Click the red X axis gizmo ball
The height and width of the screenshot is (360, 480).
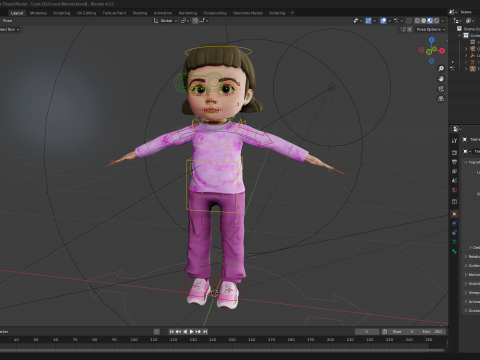pos(442,51)
